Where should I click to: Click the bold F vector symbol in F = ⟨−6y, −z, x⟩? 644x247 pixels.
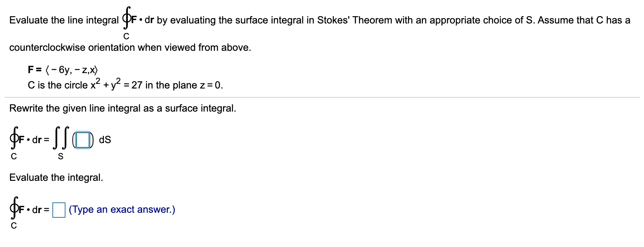[x=31, y=70]
